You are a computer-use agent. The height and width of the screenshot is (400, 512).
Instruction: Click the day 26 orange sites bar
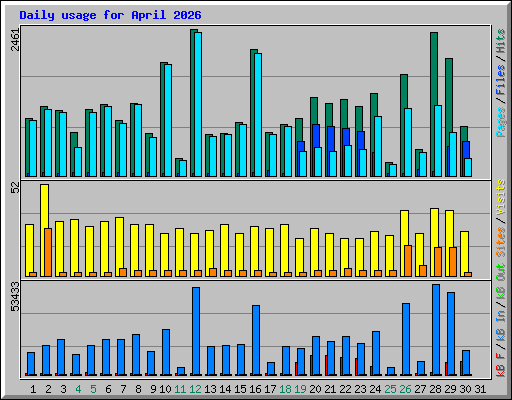[x=408, y=261]
